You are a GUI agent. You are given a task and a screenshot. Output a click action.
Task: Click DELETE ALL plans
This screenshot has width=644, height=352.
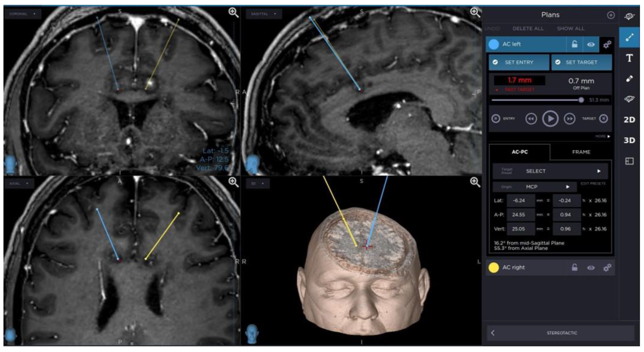coord(528,29)
